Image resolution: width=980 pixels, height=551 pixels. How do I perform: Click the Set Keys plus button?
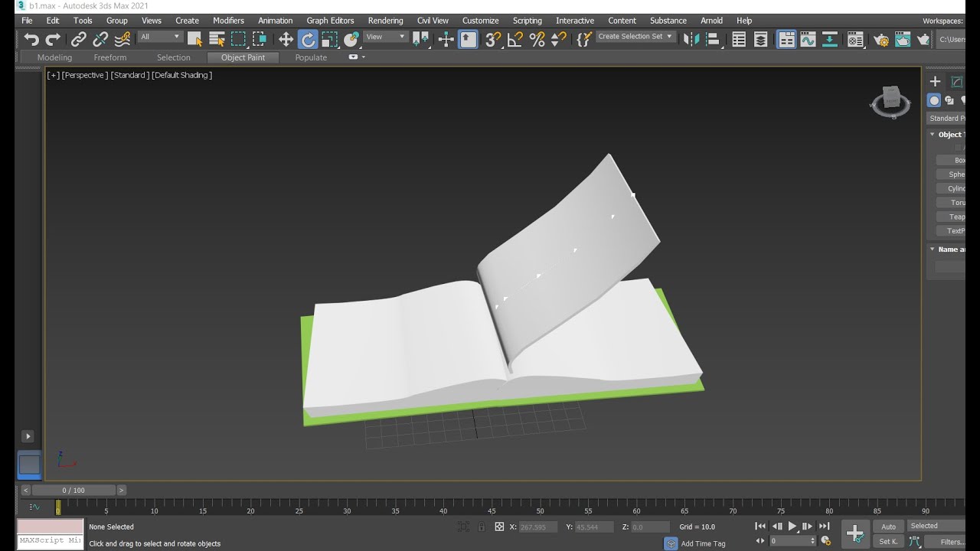click(855, 534)
